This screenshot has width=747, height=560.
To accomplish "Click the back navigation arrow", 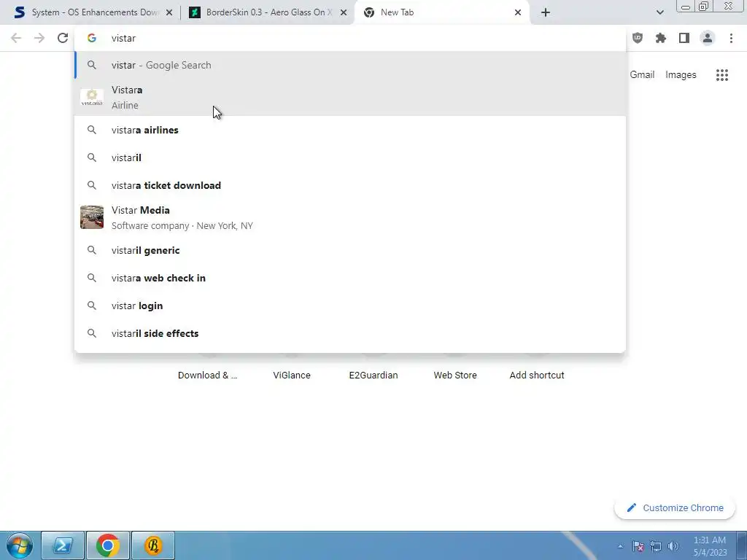I will point(16,38).
